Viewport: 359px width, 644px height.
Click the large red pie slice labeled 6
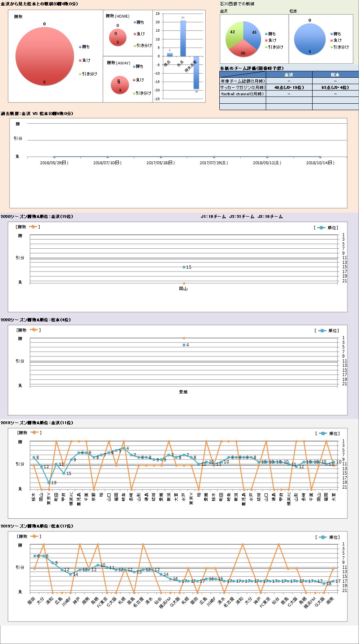[44, 56]
